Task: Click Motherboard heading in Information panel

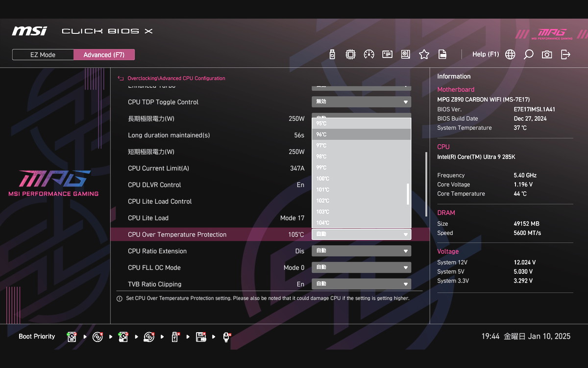Action: click(456, 90)
